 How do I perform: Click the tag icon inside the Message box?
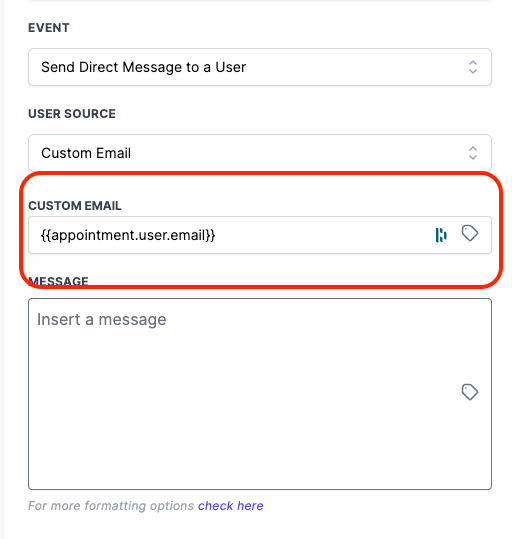click(x=470, y=392)
